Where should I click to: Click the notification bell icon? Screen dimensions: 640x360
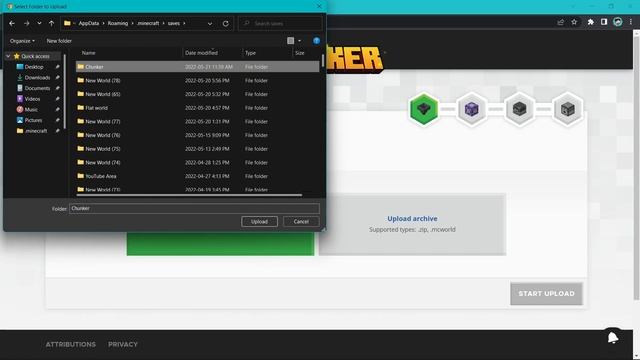(613, 338)
